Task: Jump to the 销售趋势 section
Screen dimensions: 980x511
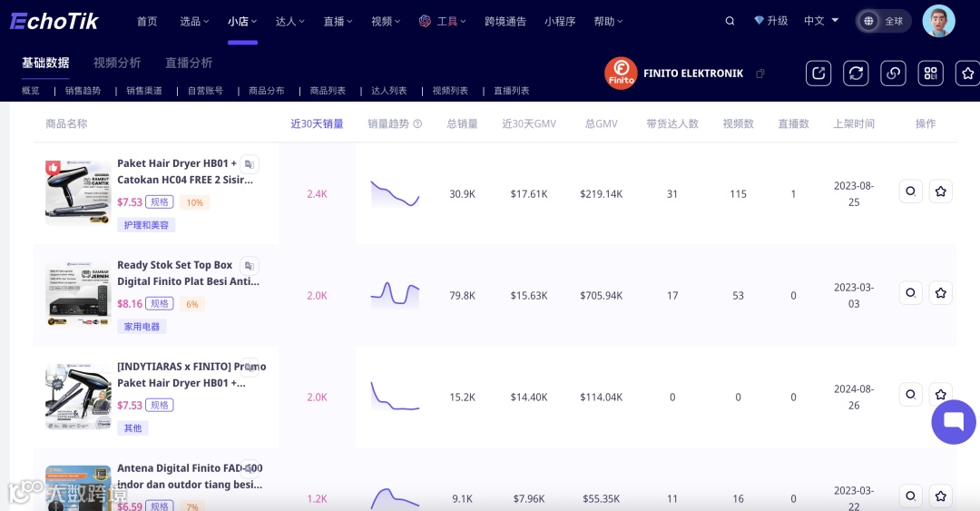Action: 83,91
